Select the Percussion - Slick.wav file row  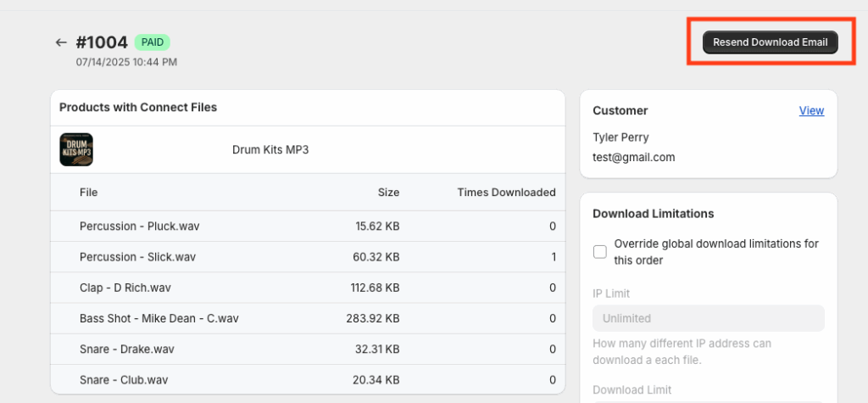308,257
